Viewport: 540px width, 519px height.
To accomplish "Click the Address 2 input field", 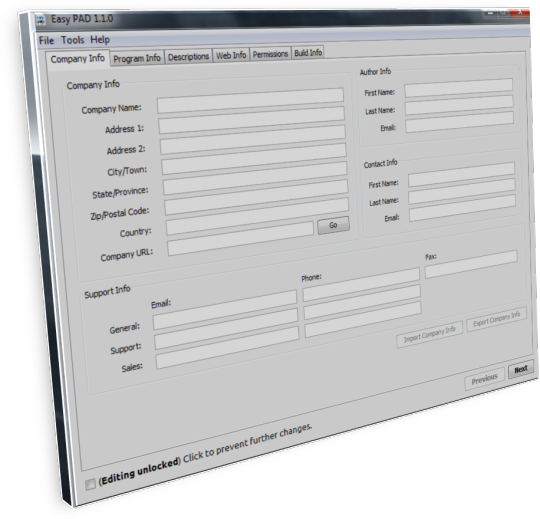I will pyautogui.click(x=253, y=140).
